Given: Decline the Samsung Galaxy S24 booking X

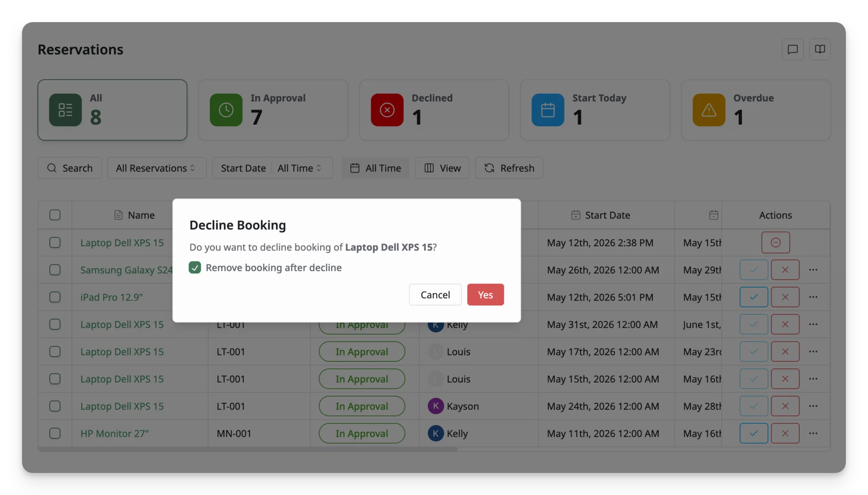Looking at the screenshot, I should [785, 270].
